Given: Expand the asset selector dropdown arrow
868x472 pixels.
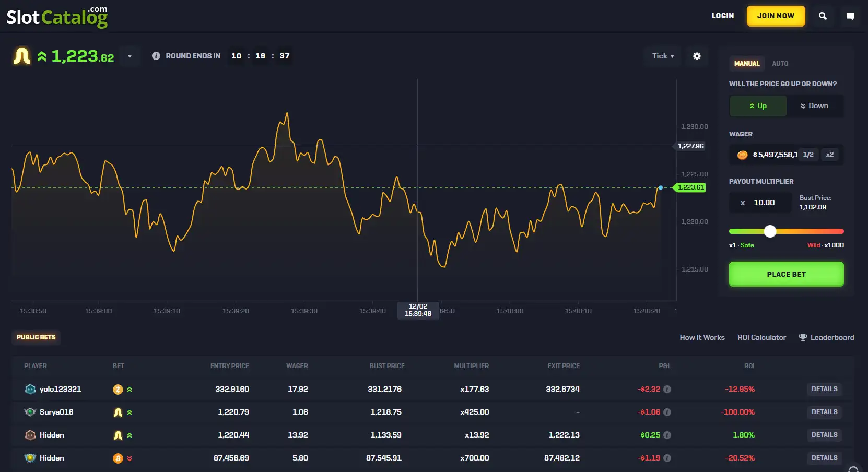Looking at the screenshot, I should tap(130, 56).
